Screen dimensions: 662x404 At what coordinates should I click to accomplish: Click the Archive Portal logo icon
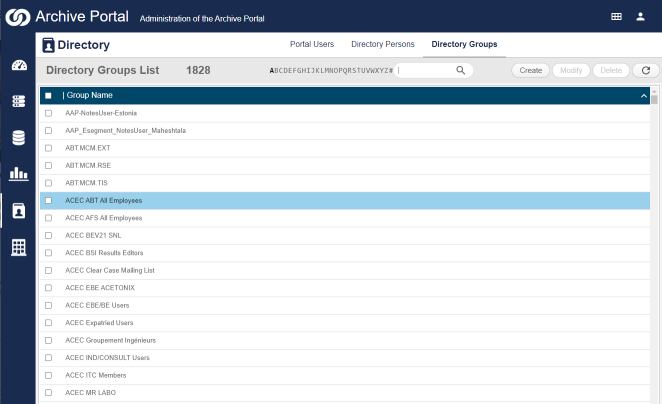point(18,17)
